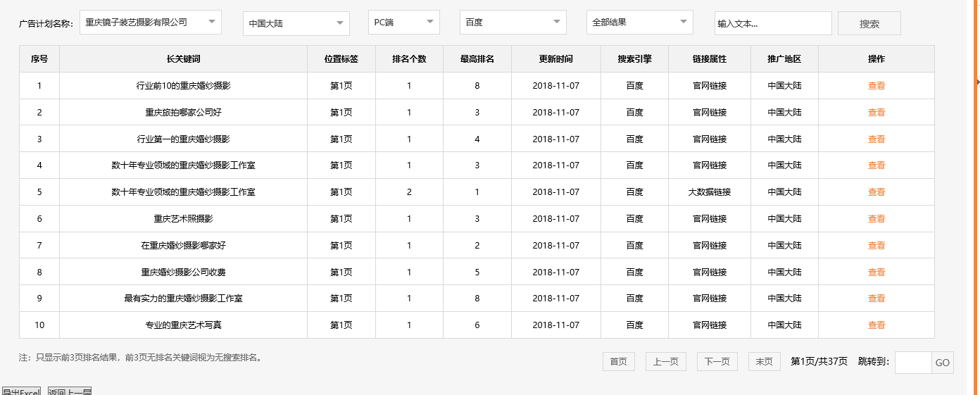Image resolution: width=980 pixels, height=395 pixels.
Task: Click the 推广地区 column header
Action: pos(785,59)
